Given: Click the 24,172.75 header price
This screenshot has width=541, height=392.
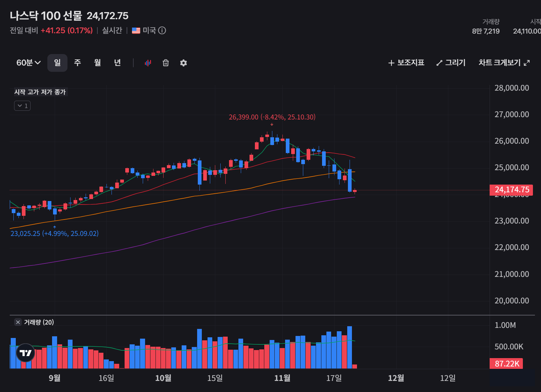Looking at the screenshot, I should pos(107,16).
